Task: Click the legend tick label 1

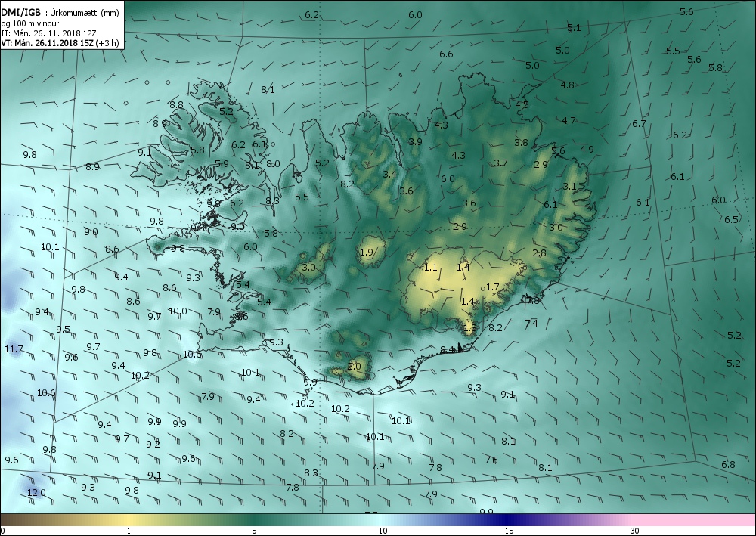Action: click(x=129, y=531)
